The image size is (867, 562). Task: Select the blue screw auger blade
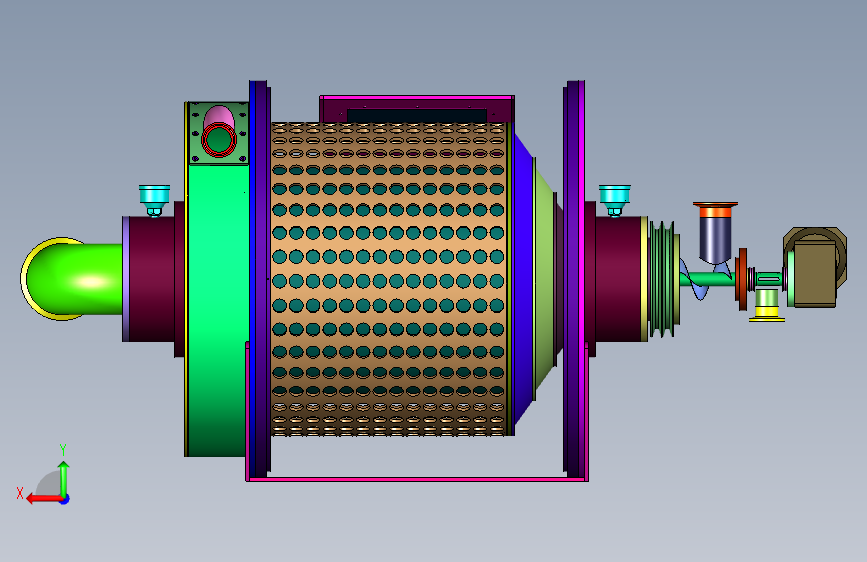click(701, 280)
